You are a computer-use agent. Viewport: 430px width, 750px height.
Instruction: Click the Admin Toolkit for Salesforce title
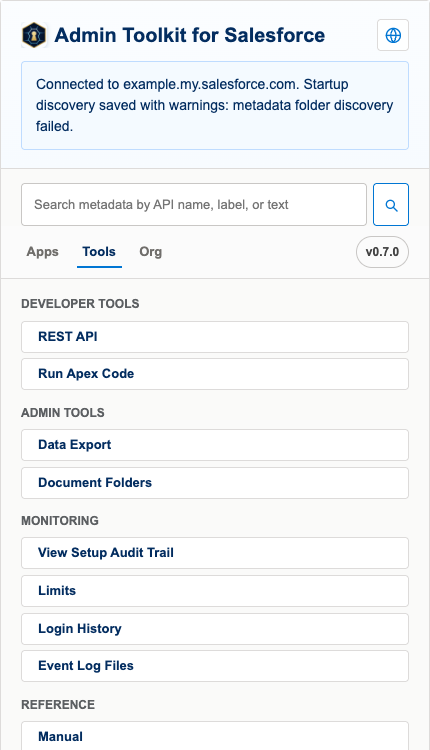(189, 35)
